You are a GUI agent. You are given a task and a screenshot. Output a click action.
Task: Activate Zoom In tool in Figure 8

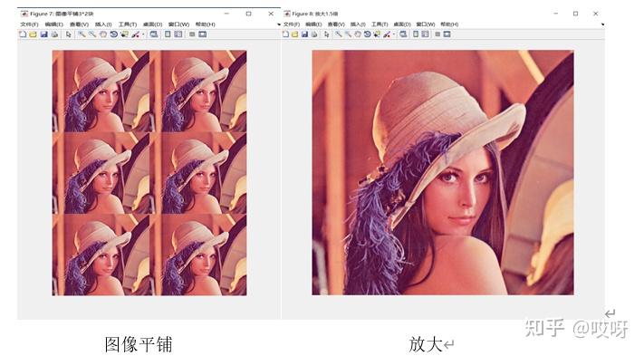pyautogui.click(x=339, y=34)
